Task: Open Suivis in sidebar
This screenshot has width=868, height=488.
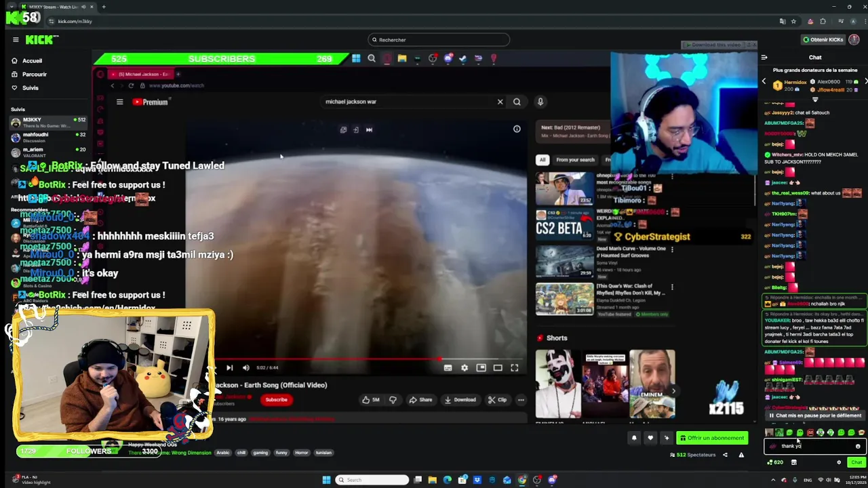Action: pos(31,87)
